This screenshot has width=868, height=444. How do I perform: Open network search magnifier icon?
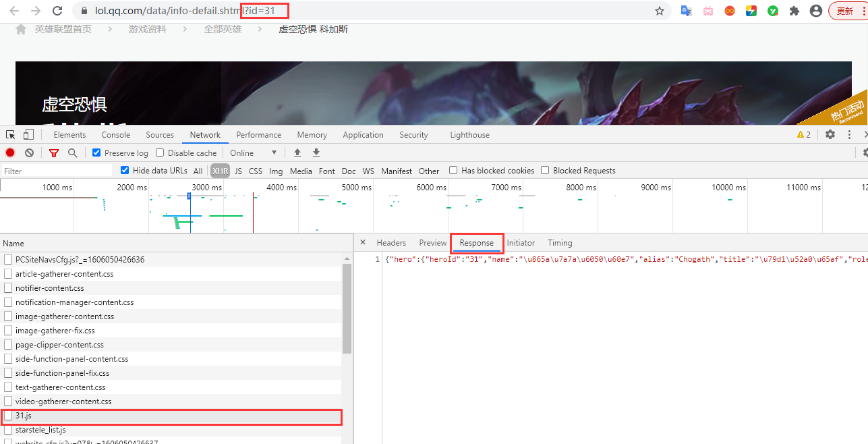pos(72,153)
